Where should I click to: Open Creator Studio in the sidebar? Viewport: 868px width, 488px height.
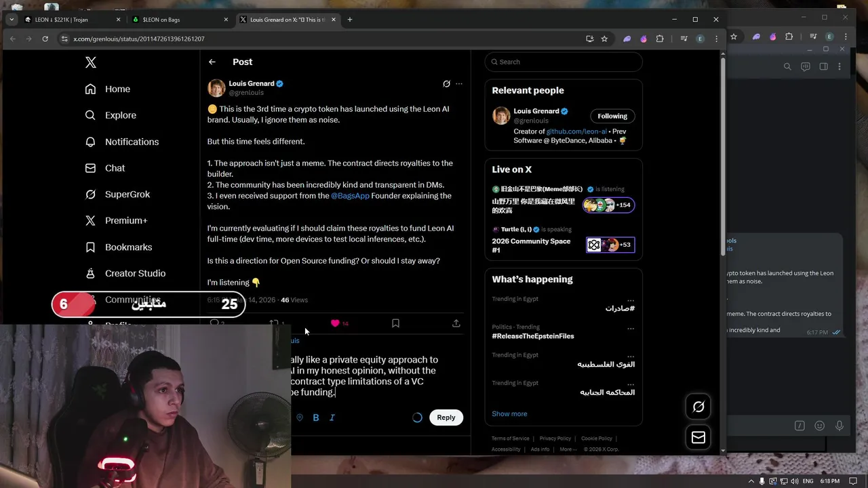125,273
